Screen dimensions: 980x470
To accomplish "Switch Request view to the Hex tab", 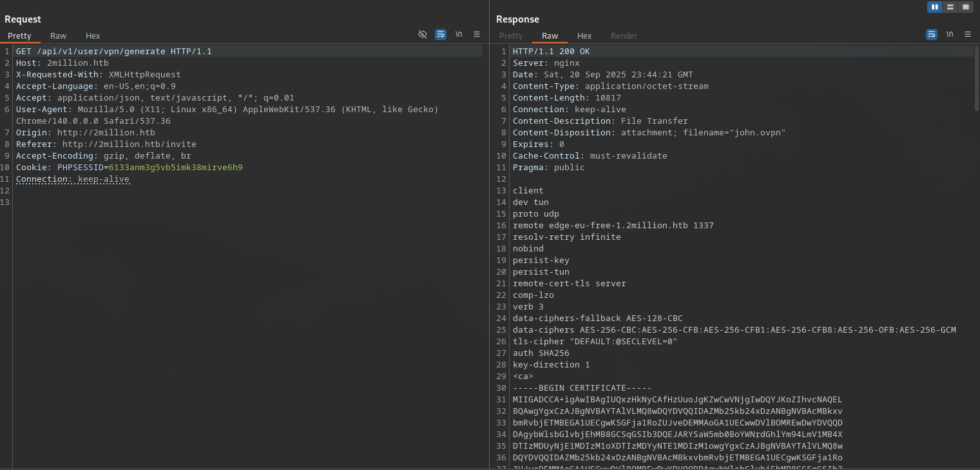I will 93,36.
